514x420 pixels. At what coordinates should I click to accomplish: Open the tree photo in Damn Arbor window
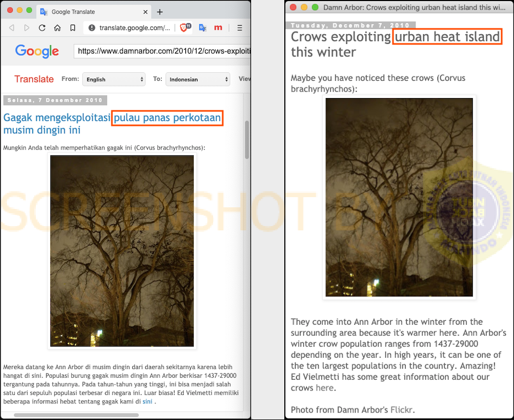(x=399, y=197)
